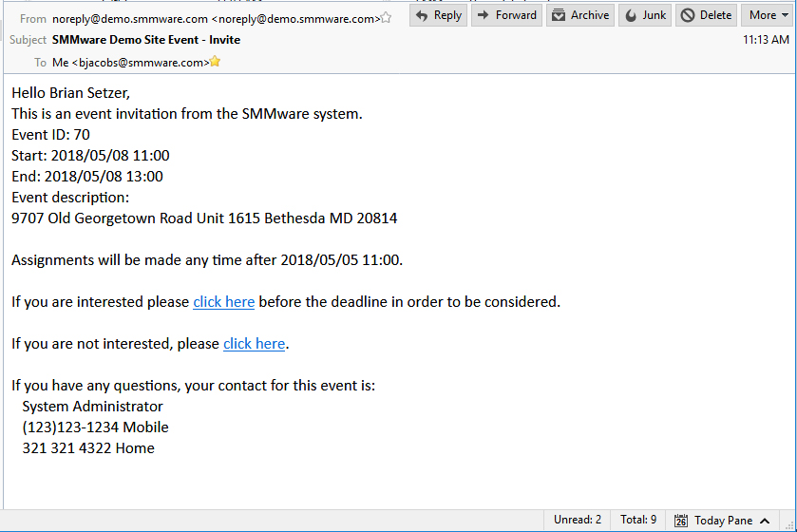Click the yellow star next to bjacobs@smmware.com
The height and width of the screenshot is (532, 797).
(215, 62)
